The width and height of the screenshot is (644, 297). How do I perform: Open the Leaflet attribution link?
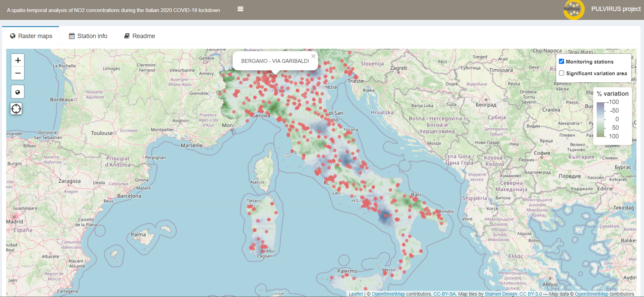pyautogui.click(x=356, y=294)
